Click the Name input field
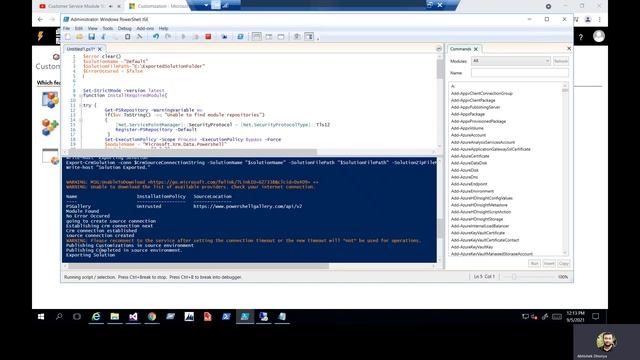This screenshot has width=640, height=360. click(x=520, y=73)
